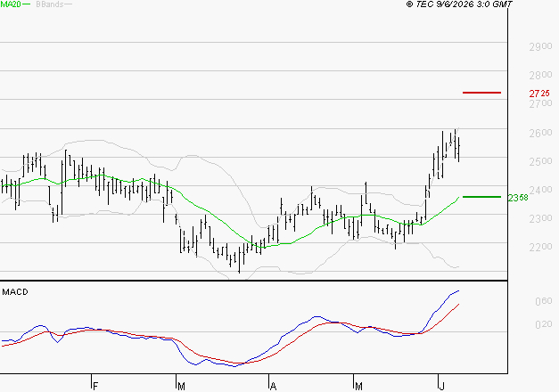The width and height of the screenshot is (559, 392).
Task: Click the BBands legend label
Action: point(50,4)
